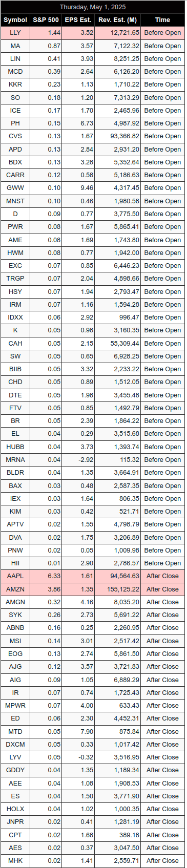Select the LLY ticker symbol

pyautogui.click(x=15, y=33)
